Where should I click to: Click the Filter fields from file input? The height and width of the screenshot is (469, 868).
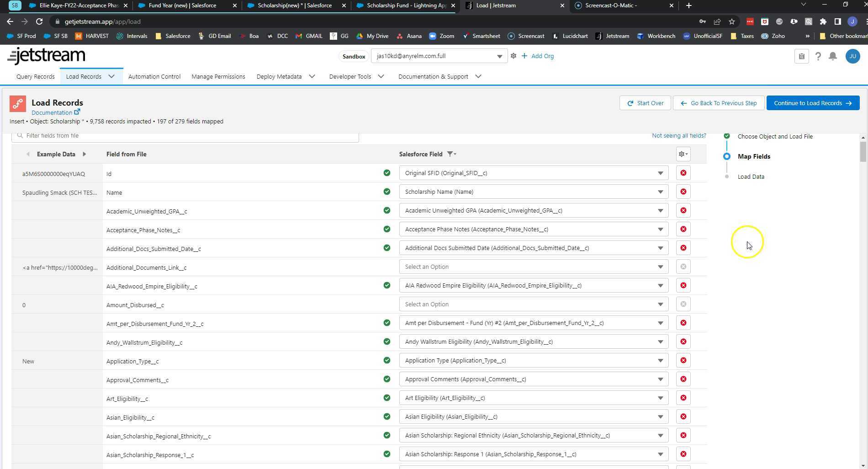[185, 136]
